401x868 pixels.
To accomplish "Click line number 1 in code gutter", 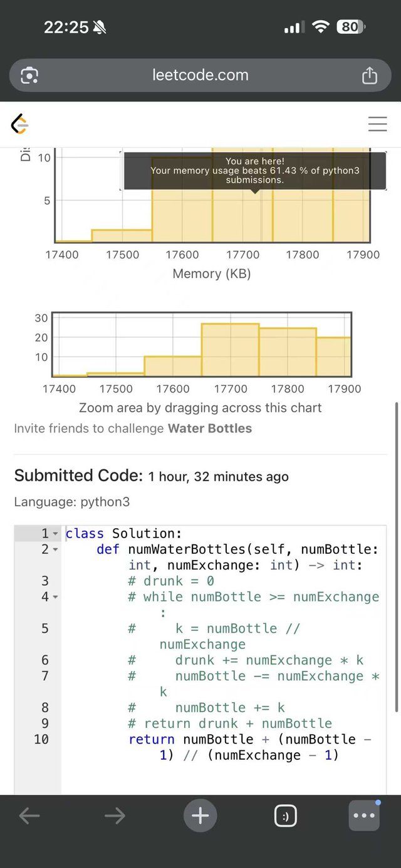I will [x=44, y=534].
